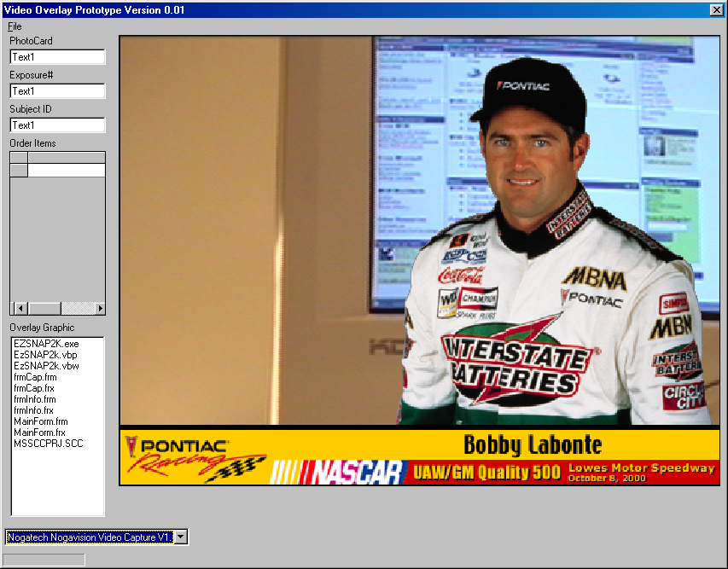Click the Order Items horizontal scroll thumb
Image resolution: width=728 pixels, height=569 pixels.
click(44, 308)
